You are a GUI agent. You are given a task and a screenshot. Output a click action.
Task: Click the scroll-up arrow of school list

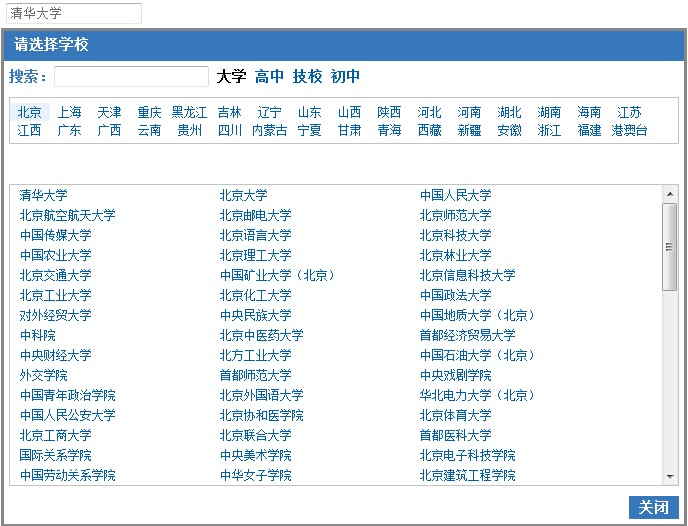670,194
